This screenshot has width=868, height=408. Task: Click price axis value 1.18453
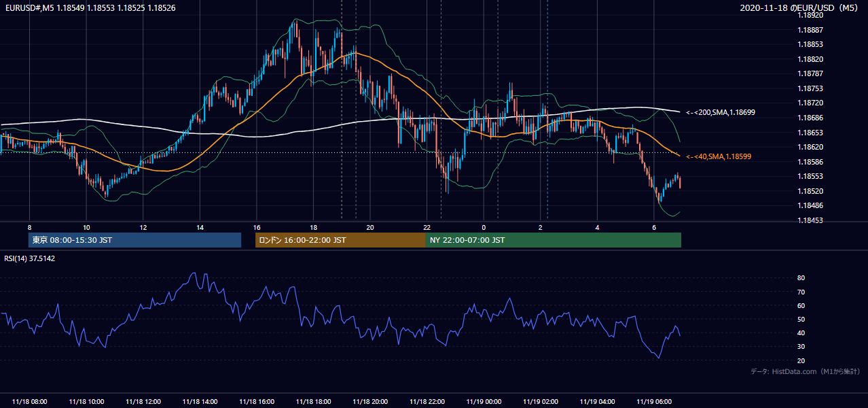tap(810, 220)
